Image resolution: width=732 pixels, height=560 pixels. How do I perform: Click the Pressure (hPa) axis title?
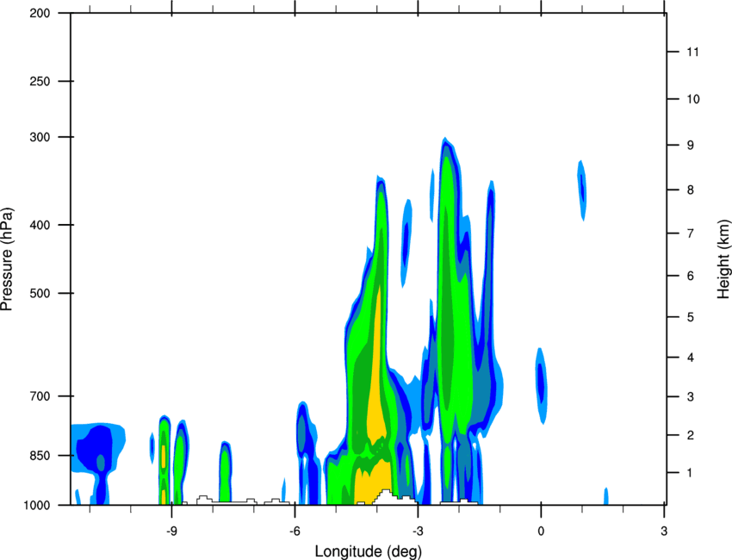pos(7,259)
